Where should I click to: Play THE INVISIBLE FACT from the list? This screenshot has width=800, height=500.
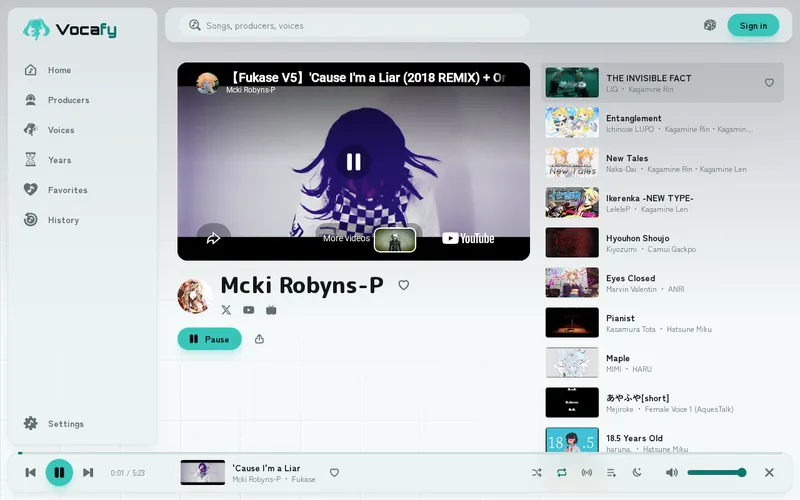[x=662, y=83]
